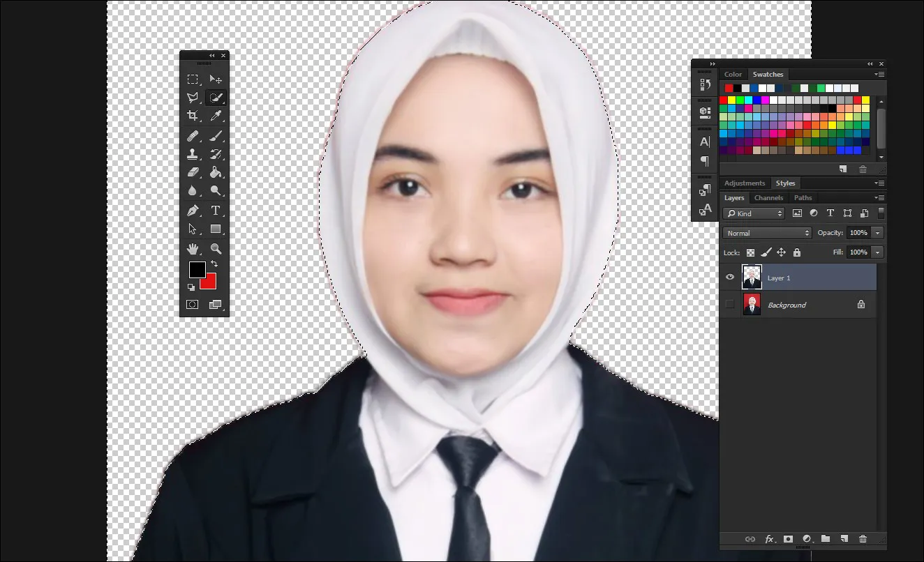Select the Zoom tool

click(216, 247)
